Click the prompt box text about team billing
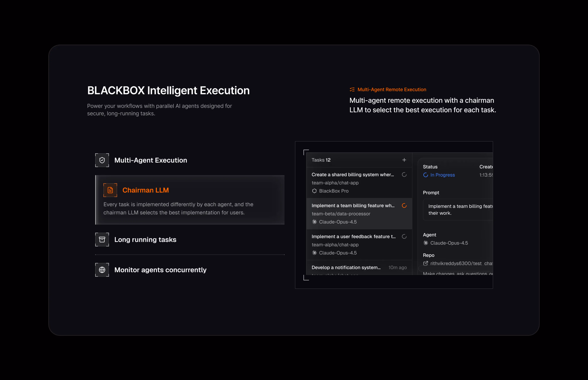588x380 pixels. tap(460, 210)
